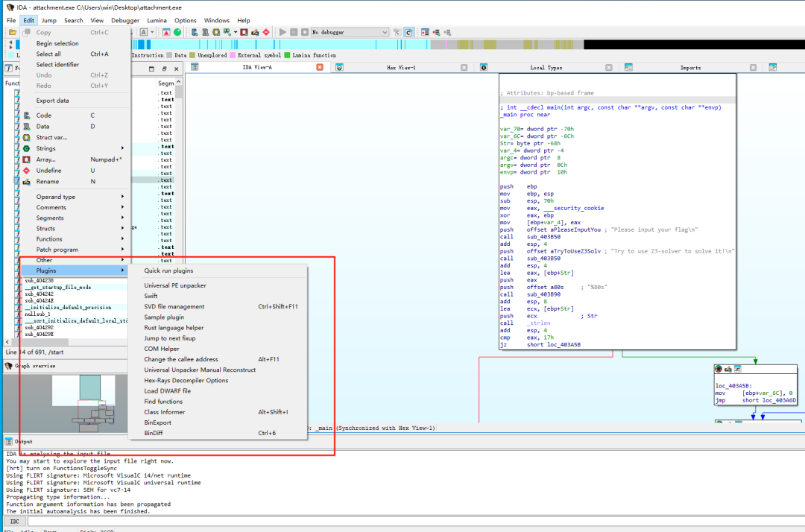Click the Hex View-1 tab icon
The height and width of the screenshot is (532, 805).
339,67
